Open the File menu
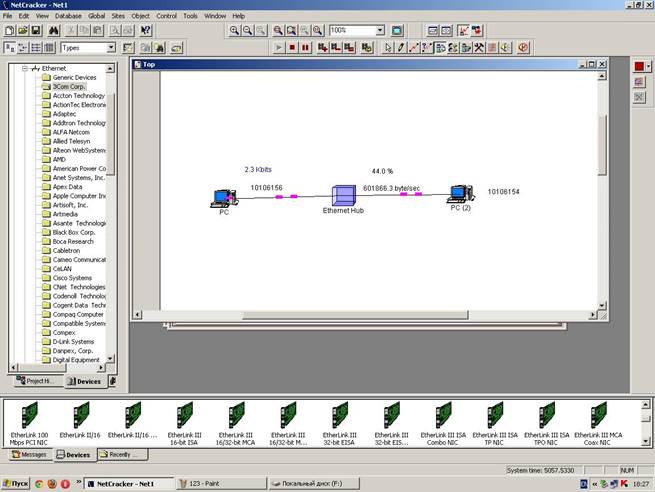 (8, 16)
